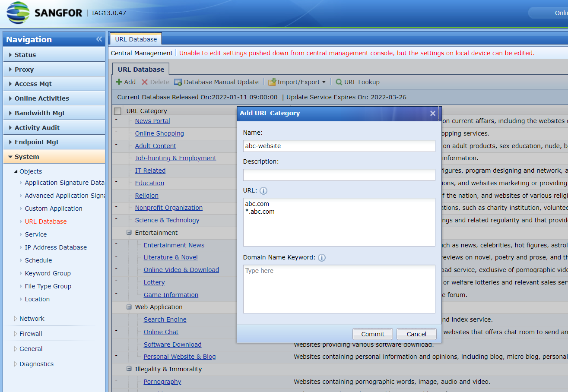The height and width of the screenshot is (392, 568).
Task: Open Schedule in navigation tree
Action: click(x=38, y=260)
